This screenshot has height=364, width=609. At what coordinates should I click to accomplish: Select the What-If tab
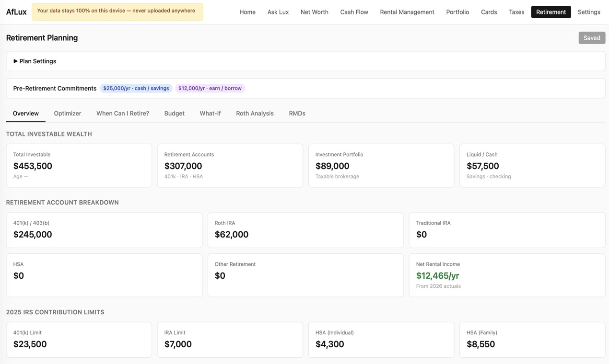point(211,114)
